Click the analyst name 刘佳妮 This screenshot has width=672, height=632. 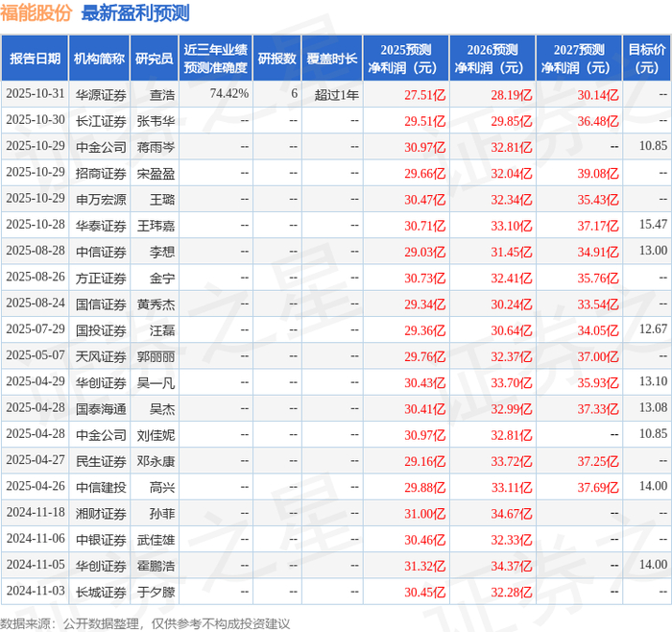point(156,435)
